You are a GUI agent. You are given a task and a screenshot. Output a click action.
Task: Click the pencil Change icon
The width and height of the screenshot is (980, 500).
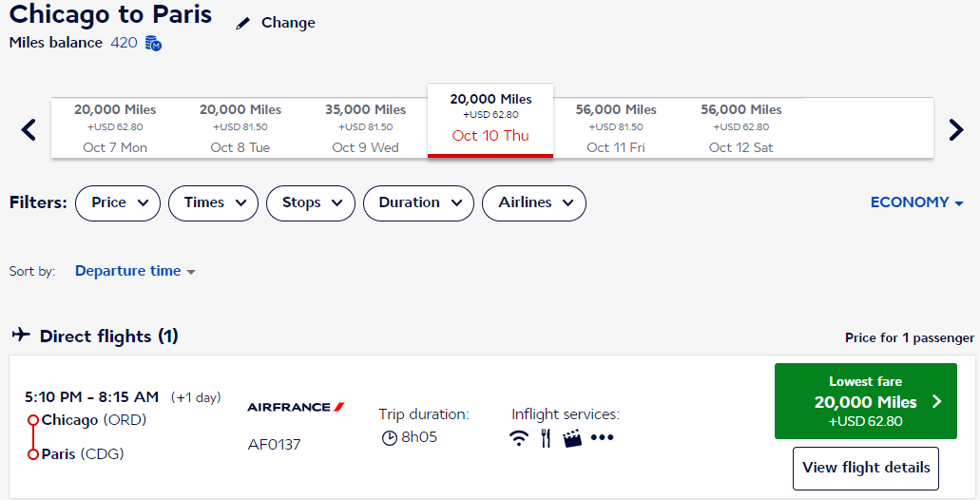pos(244,23)
